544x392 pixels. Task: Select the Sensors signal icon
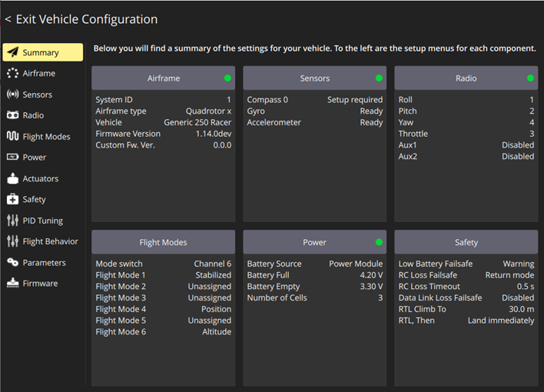(x=12, y=95)
